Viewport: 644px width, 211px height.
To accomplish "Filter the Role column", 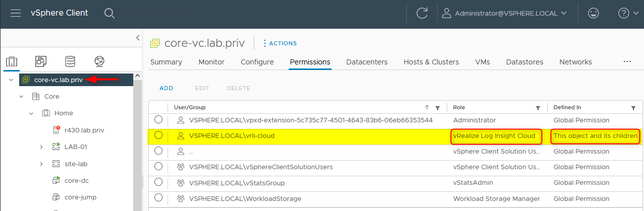I will pyautogui.click(x=538, y=107).
